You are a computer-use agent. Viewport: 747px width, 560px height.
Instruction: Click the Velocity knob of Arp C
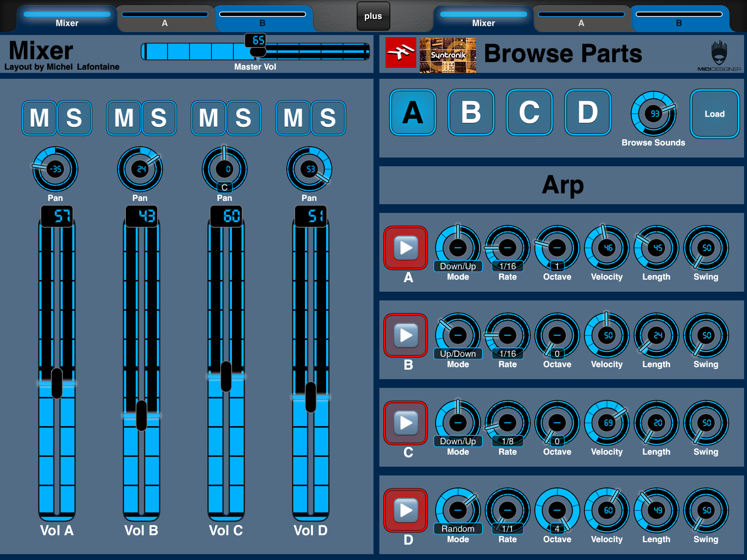(607, 423)
